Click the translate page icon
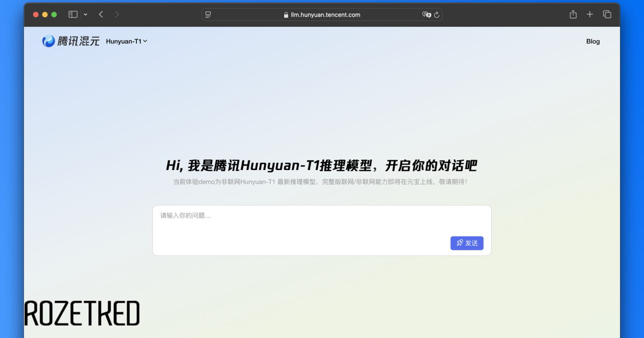 coord(427,14)
